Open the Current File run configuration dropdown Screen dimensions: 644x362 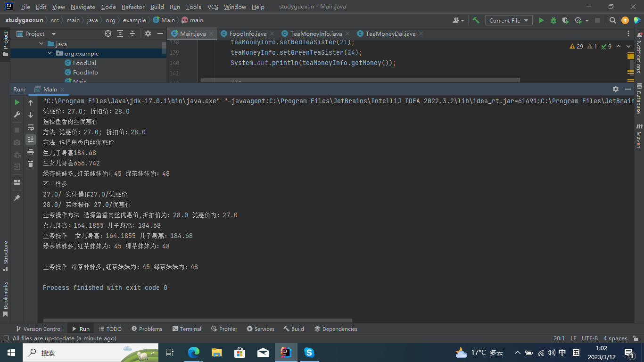click(509, 20)
